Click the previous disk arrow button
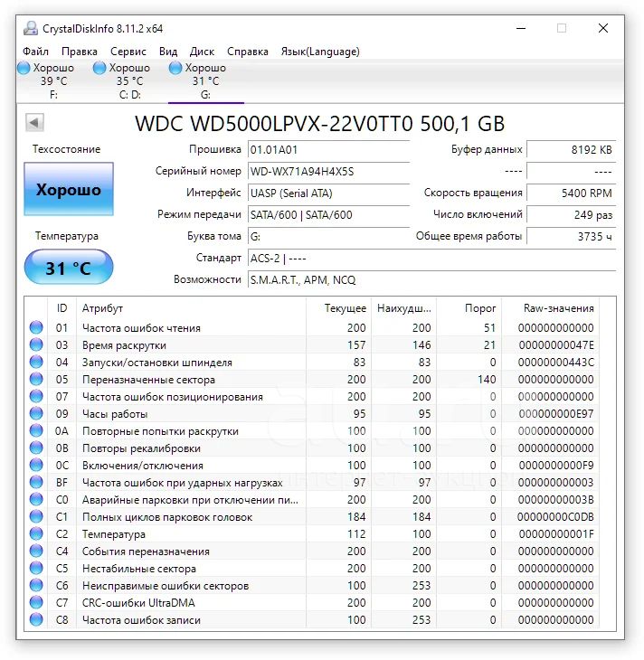The width and height of the screenshot is (644, 660). (x=34, y=123)
